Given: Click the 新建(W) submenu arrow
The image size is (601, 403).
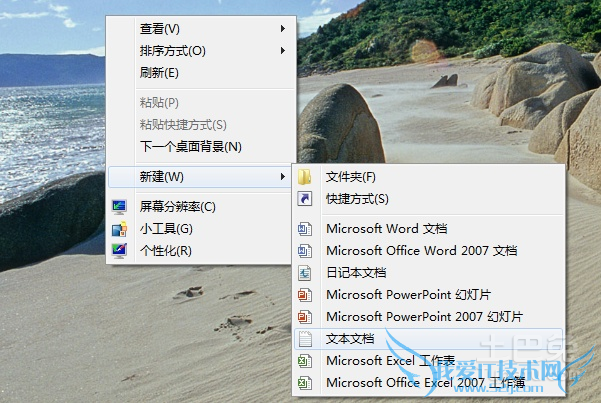Looking at the screenshot, I should [283, 176].
